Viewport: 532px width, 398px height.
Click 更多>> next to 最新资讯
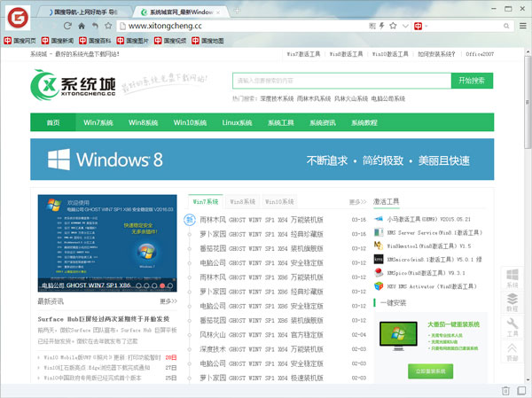(168, 301)
